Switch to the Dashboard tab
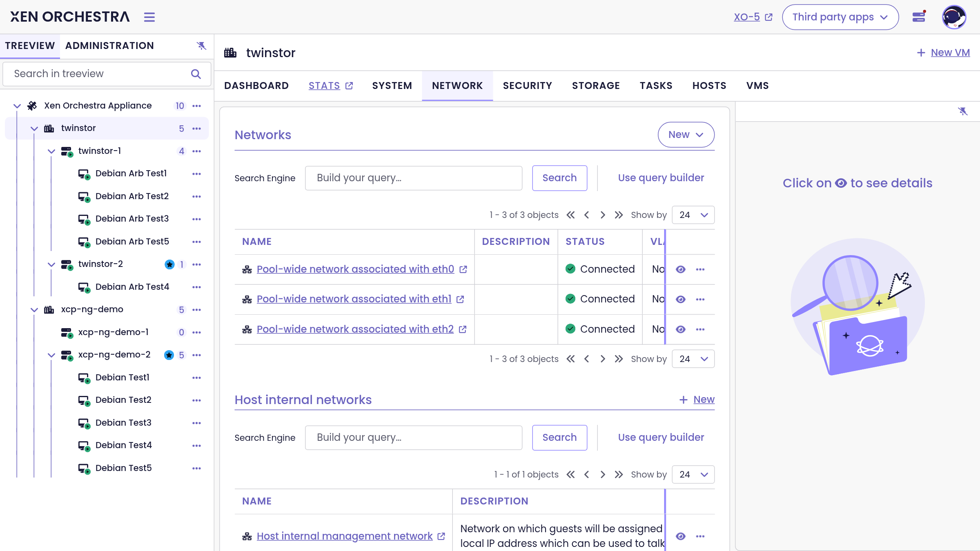This screenshot has height=551, width=980. tap(256, 86)
